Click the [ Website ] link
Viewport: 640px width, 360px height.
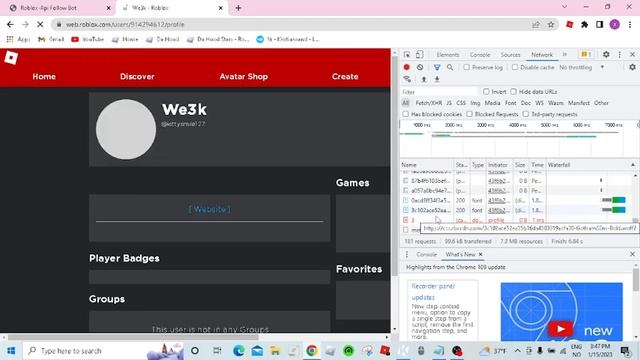click(209, 209)
